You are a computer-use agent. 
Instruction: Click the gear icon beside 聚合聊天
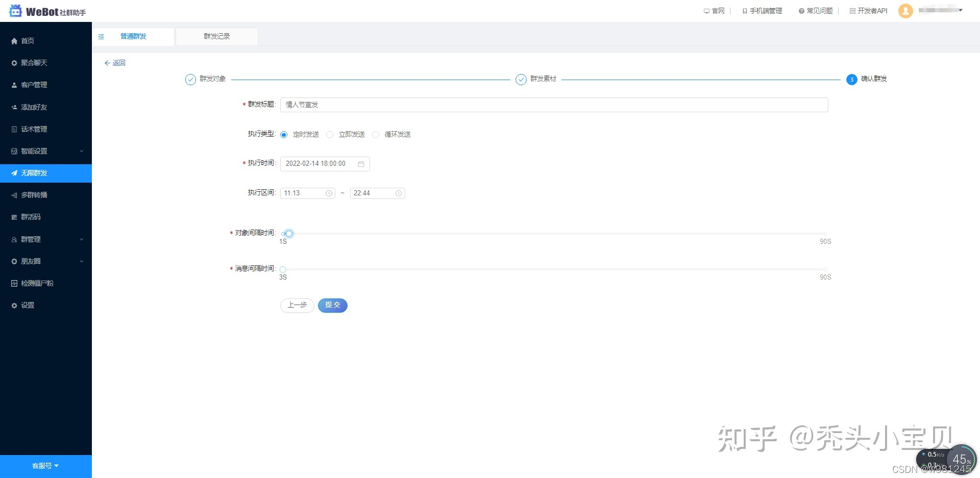14,63
